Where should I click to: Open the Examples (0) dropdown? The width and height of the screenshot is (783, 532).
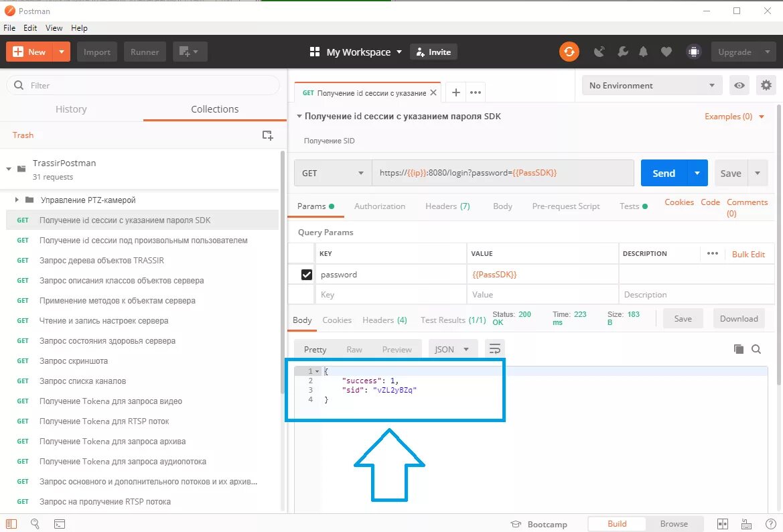point(734,117)
